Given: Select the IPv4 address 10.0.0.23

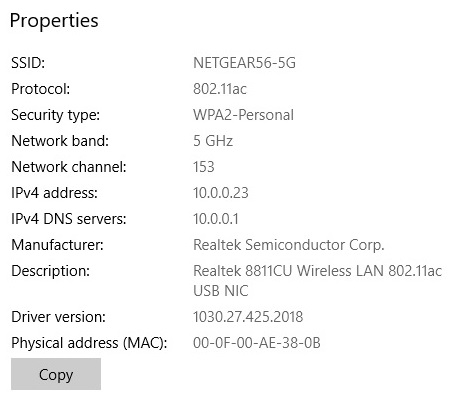Looking at the screenshot, I should pyautogui.click(x=221, y=193).
